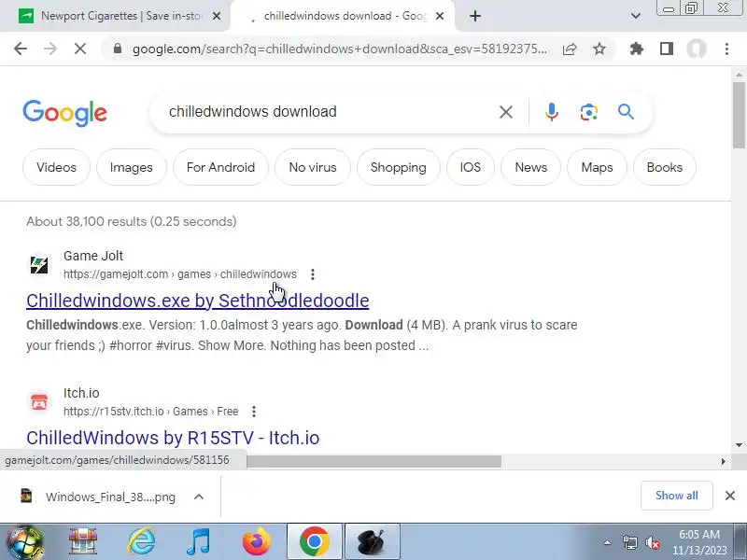The width and height of the screenshot is (747, 560).
Task: Submit search with magnifier icon
Action: click(x=626, y=112)
